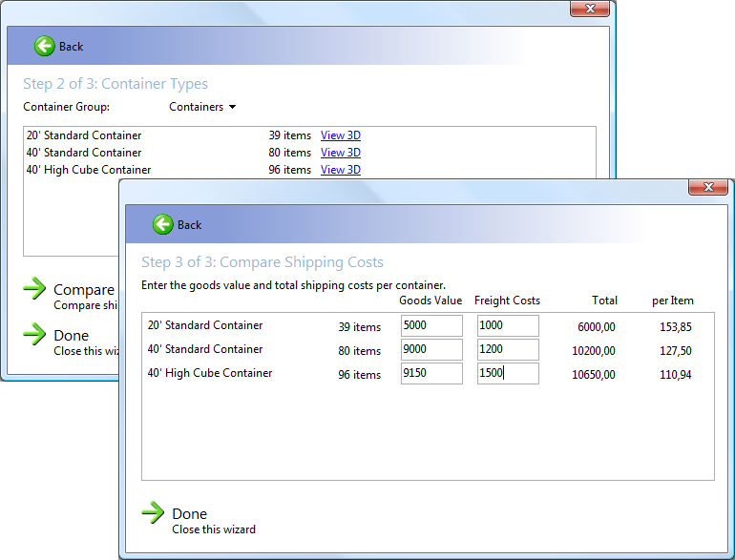Click the Freight Costs field showing 1500
The height and width of the screenshot is (560, 735).
(x=508, y=373)
